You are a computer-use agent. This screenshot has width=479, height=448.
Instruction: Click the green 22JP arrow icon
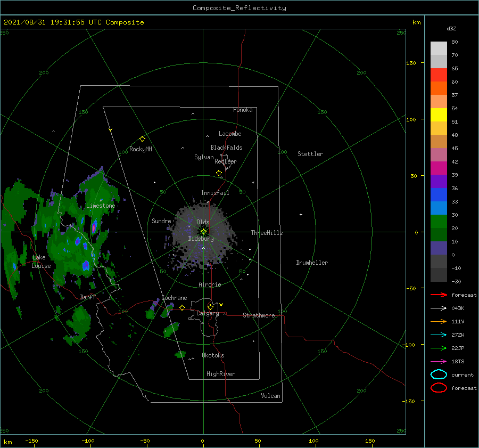[x=439, y=348]
